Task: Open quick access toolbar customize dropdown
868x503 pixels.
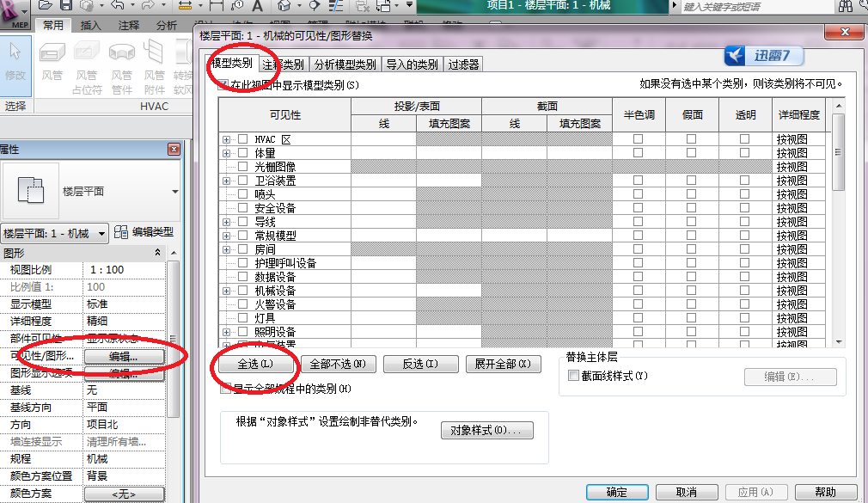Action: (409, 5)
